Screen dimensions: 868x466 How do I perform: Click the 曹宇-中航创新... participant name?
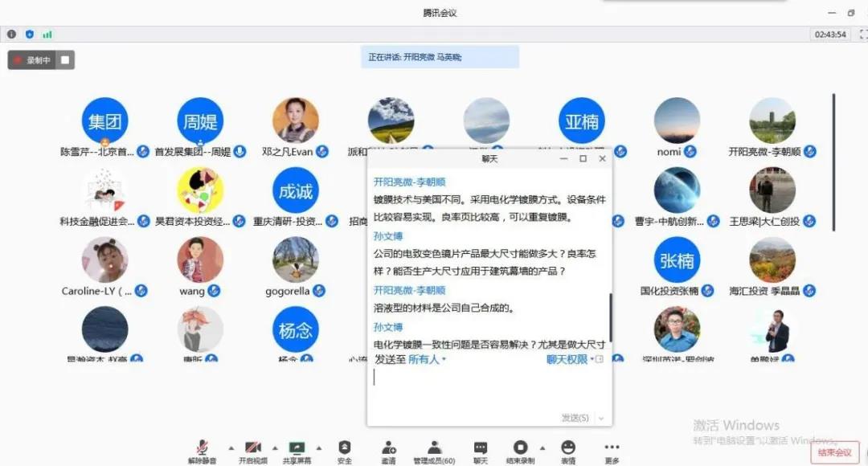[669, 222]
